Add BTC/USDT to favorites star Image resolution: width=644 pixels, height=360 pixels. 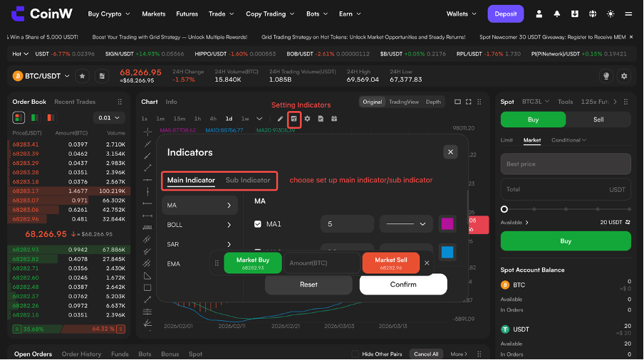82,76
